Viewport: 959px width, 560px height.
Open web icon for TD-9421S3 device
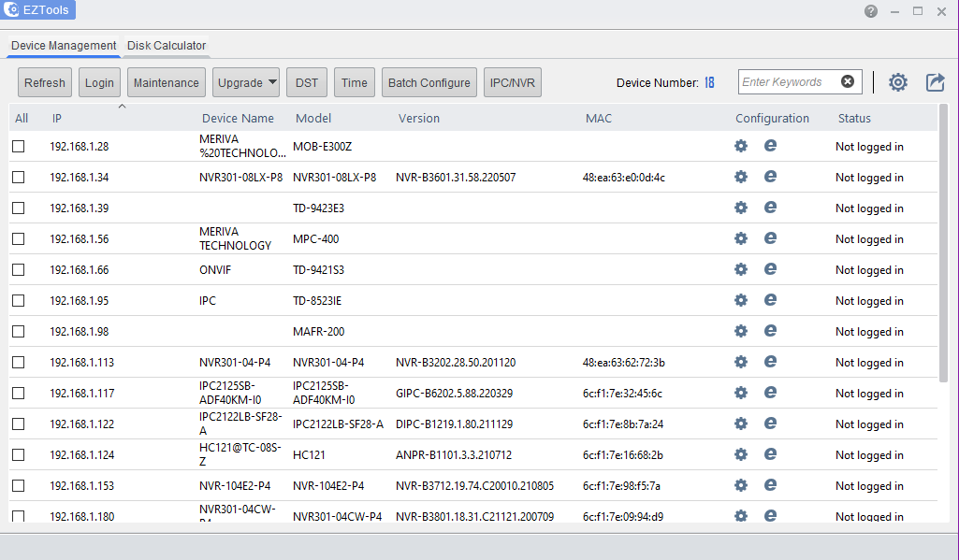coord(770,269)
